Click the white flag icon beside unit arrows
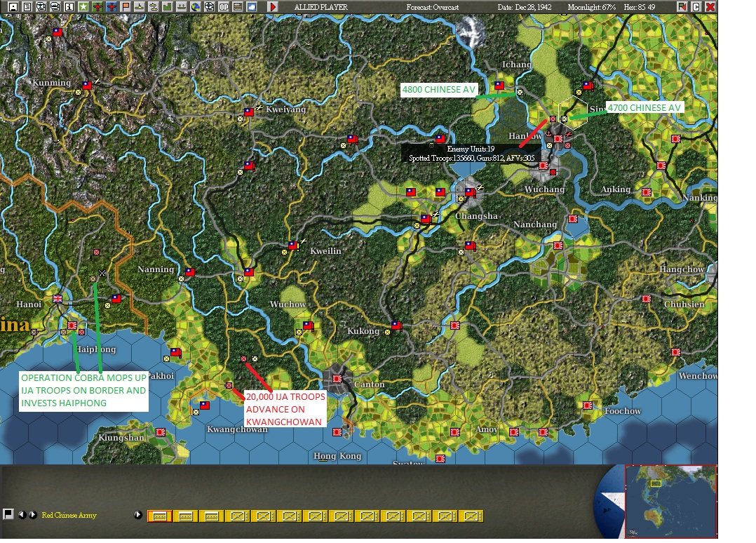The height and width of the screenshot is (543, 756). [8, 514]
